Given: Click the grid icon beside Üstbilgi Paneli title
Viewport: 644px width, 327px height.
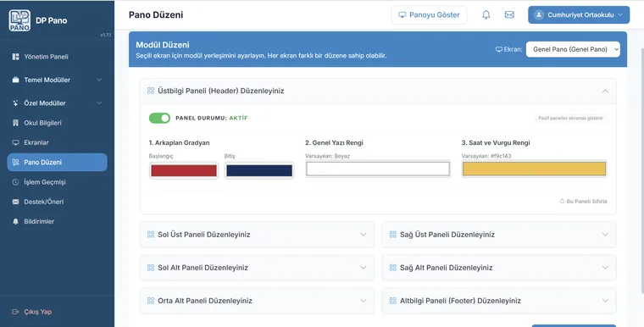Looking at the screenshot, I should [x=151, y=91].
